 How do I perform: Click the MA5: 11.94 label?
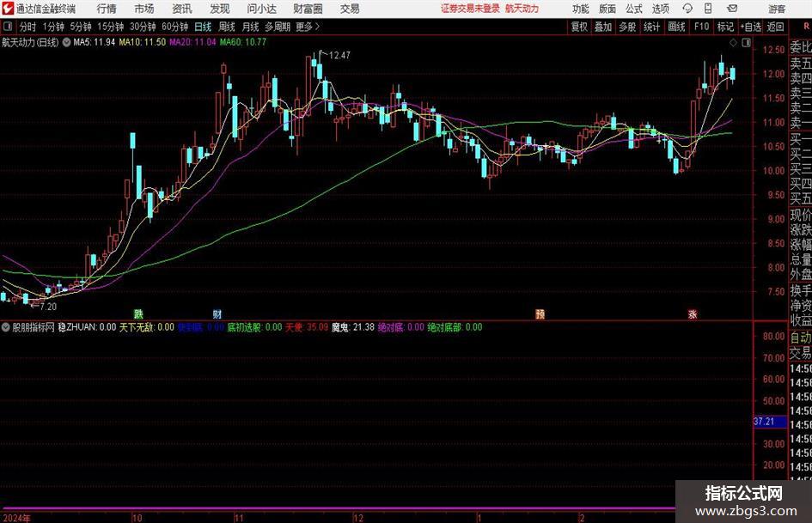(x=95, y=42)
